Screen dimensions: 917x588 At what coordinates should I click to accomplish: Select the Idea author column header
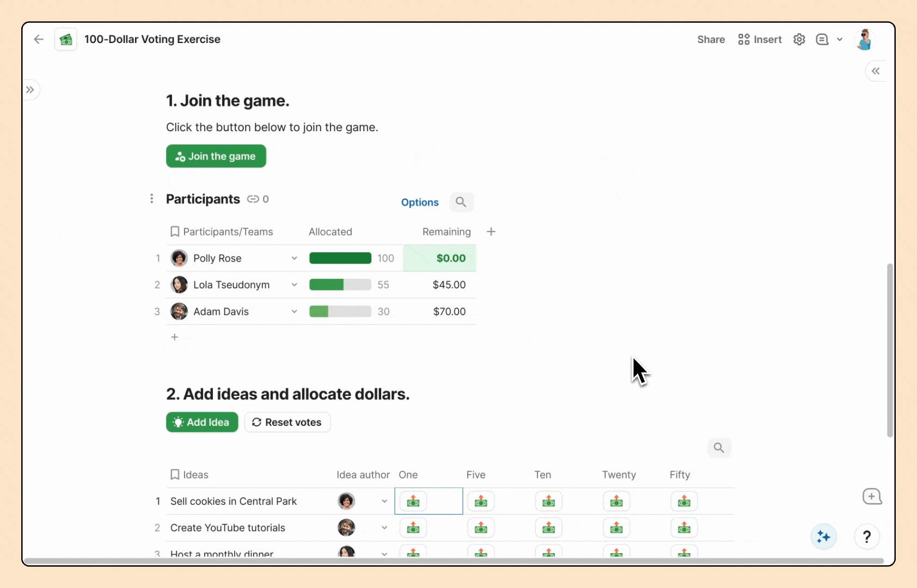coord(363,475)
